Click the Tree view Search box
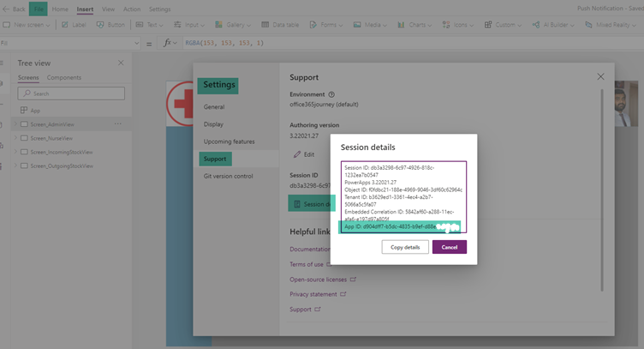Screen dimensions: 644x349 (x=71, y=93)
